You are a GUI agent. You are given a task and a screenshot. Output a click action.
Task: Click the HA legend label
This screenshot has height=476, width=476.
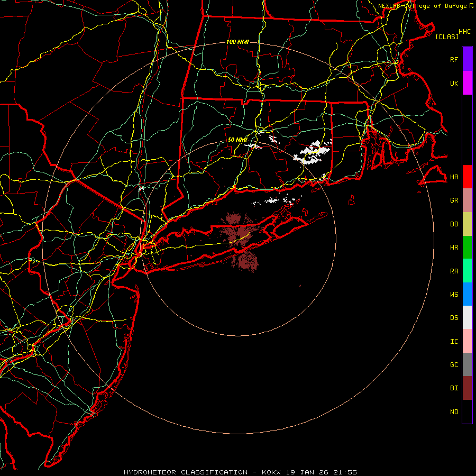pos(454,177)
